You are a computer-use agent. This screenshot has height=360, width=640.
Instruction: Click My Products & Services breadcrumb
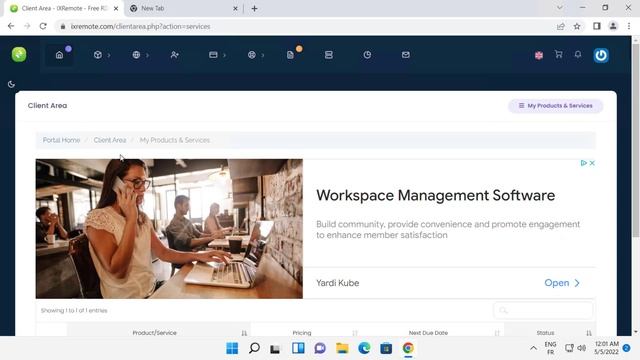175,140
